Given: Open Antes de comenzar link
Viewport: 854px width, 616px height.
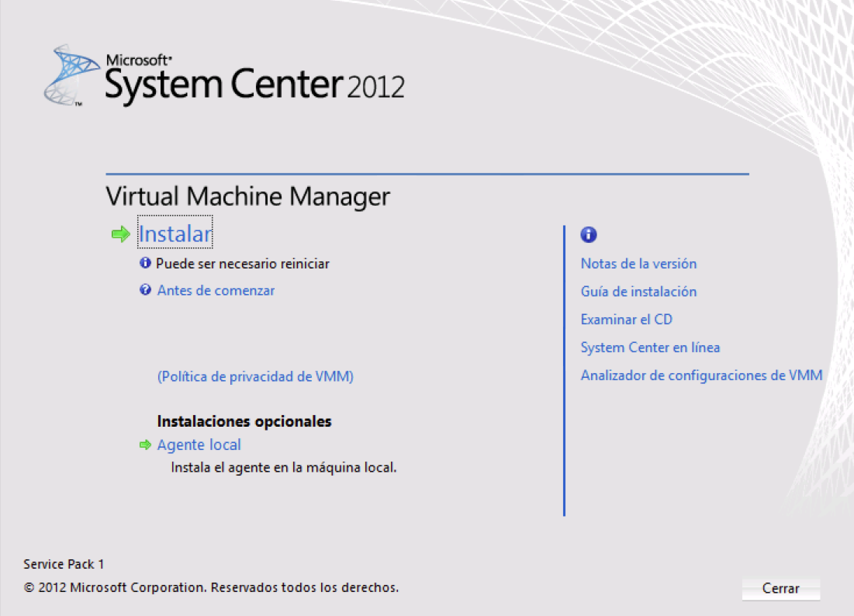Looking at the screenshot, I should click(216, 290).
